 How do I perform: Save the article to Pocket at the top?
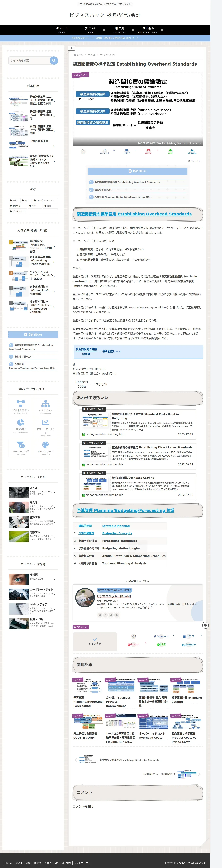point(148,152)
